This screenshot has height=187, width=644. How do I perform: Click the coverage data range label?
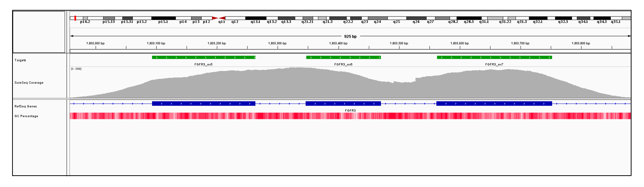point(76,69)
